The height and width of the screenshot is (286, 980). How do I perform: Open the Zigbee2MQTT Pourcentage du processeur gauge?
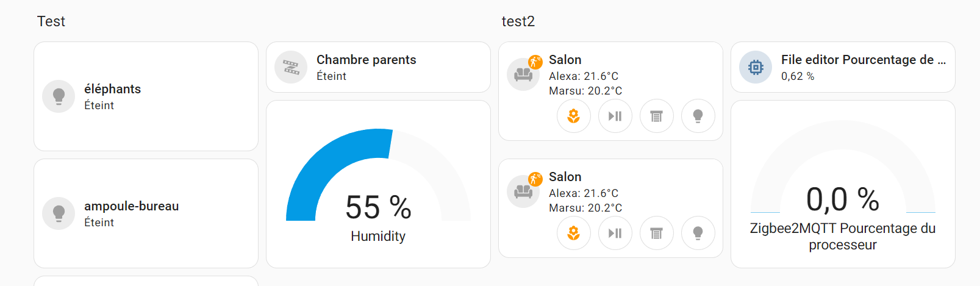pos(843,184)
